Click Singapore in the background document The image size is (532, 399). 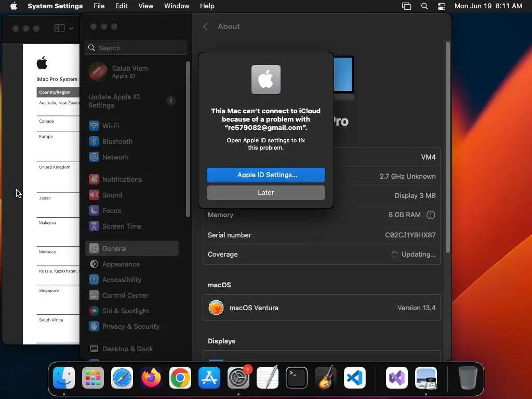click(x=49, y=291)
